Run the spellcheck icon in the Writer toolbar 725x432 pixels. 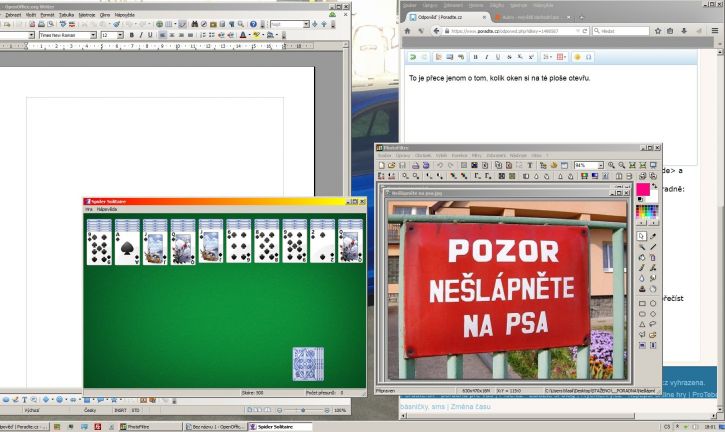tap(63, 24)
